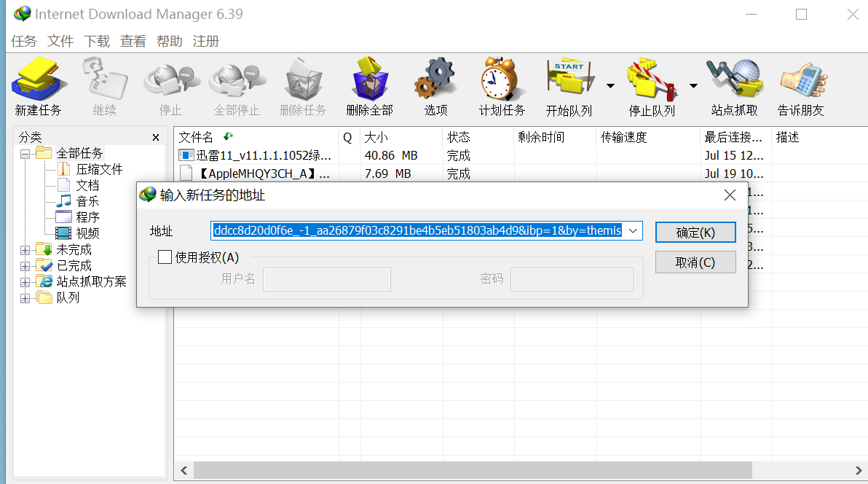Click the 开始队列 icon
This screenshot has height=484, width=868.
pyautogui.click(x=569, y=87)
